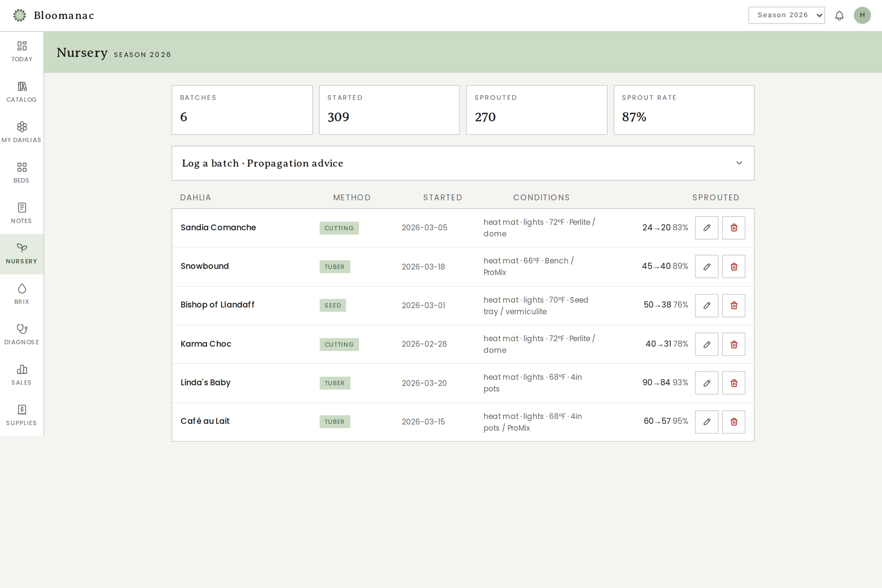This screenshot has width=882, height=588.
Task: Click the Method column header
Action: [x=352, y=197]
